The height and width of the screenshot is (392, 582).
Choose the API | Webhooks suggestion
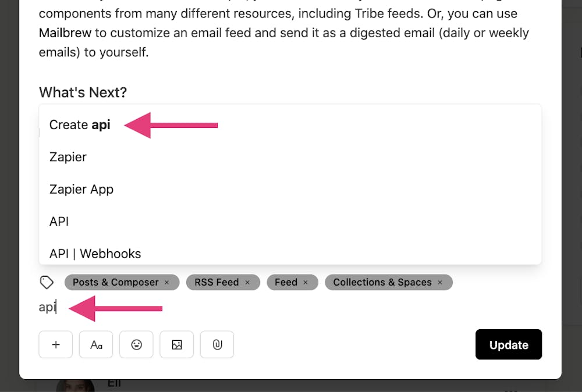[95, 254]
